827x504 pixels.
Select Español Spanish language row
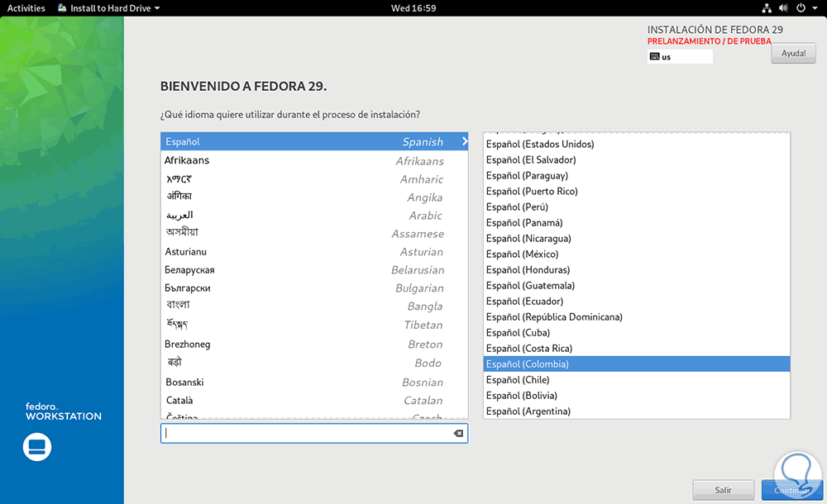314,141
